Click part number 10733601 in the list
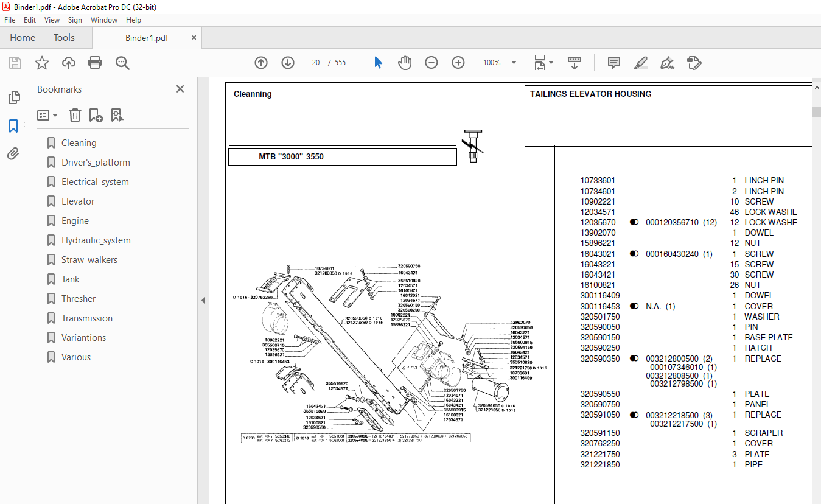The image size is (821, 504). 598,180
